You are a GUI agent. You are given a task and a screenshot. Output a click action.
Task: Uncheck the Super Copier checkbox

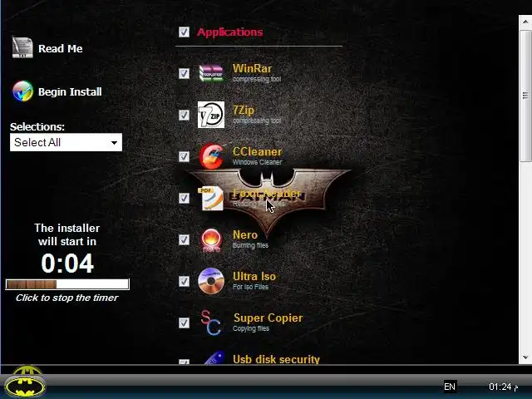184,323
